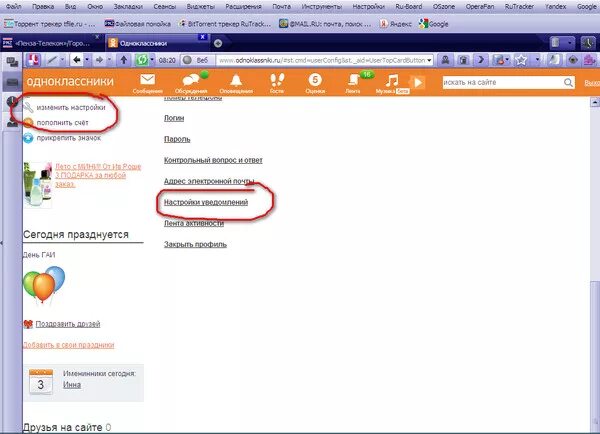Click the Пароль settings link

177,139
